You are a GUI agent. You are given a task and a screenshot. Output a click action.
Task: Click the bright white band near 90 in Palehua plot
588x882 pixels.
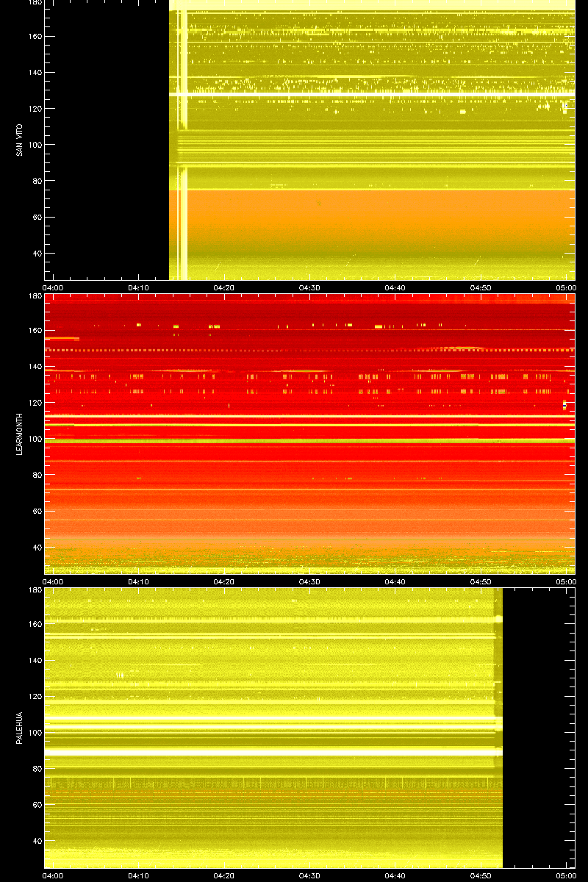tap(272, 753)
